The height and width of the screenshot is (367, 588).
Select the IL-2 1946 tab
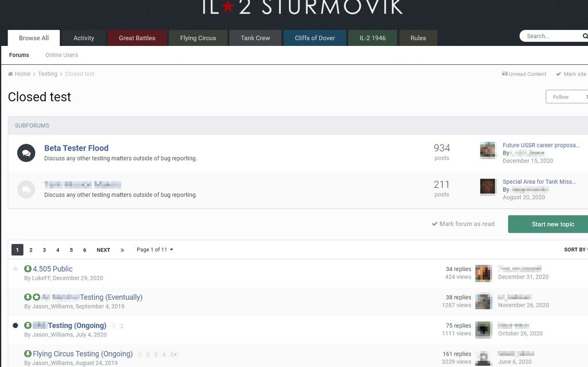[372, 38]
